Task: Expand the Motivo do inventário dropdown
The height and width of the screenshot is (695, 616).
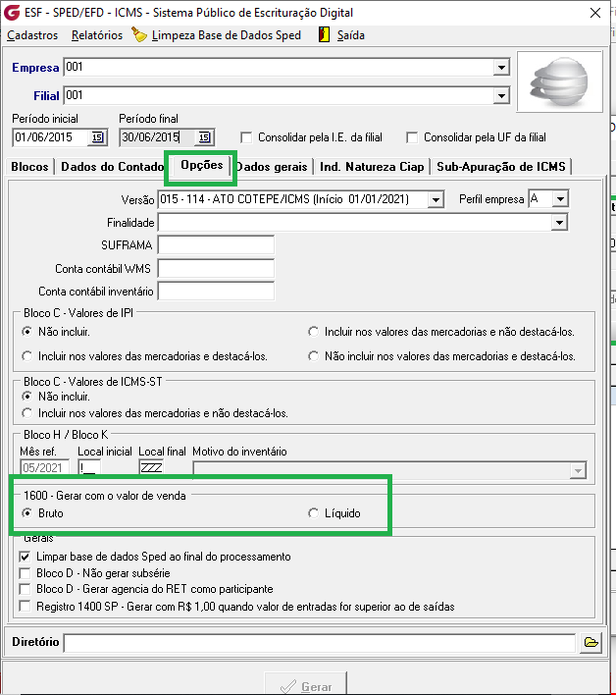Action: point(578,471)
